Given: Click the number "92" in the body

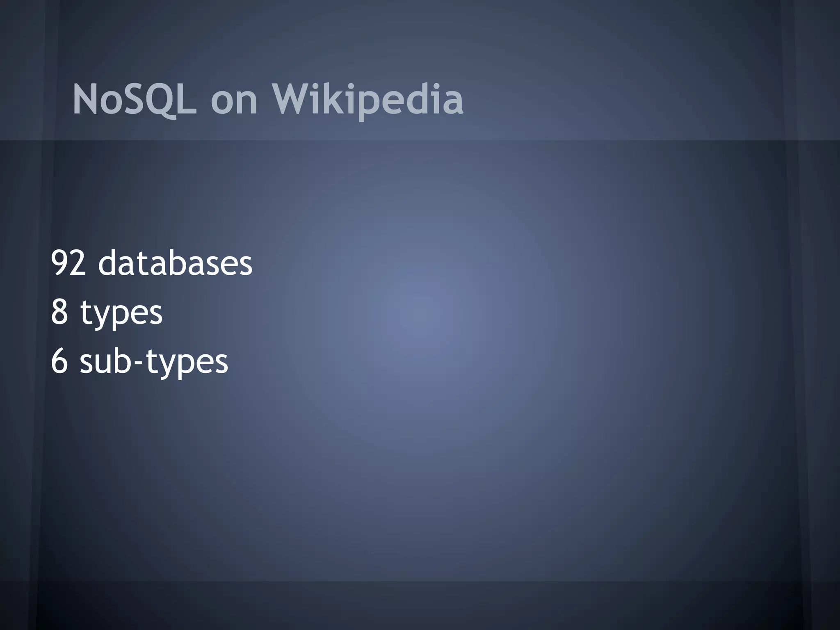Looking at the screenshot, I should pyautogui.click(x=68, y=263).
